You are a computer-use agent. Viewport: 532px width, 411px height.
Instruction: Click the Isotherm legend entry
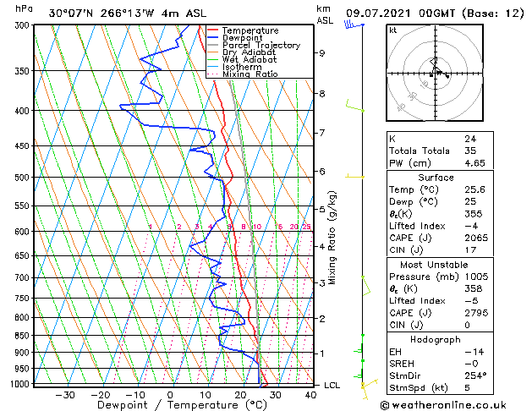[241, 67]
